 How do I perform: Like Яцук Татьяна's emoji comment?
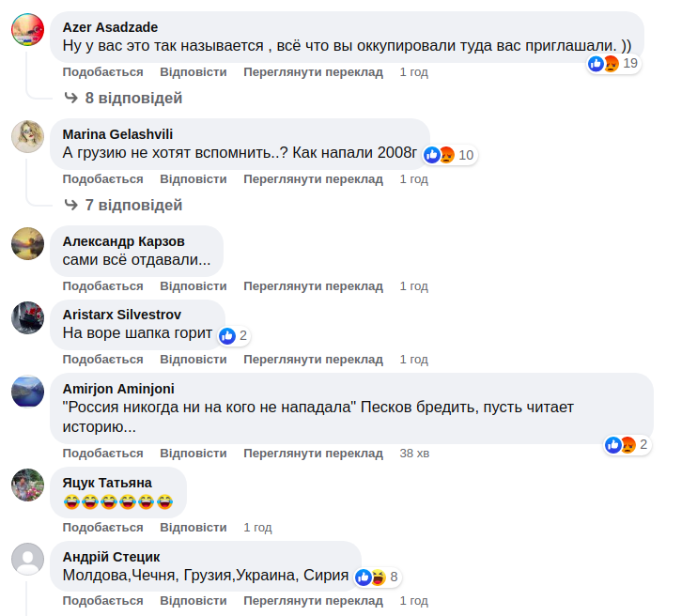click(102, 528)
